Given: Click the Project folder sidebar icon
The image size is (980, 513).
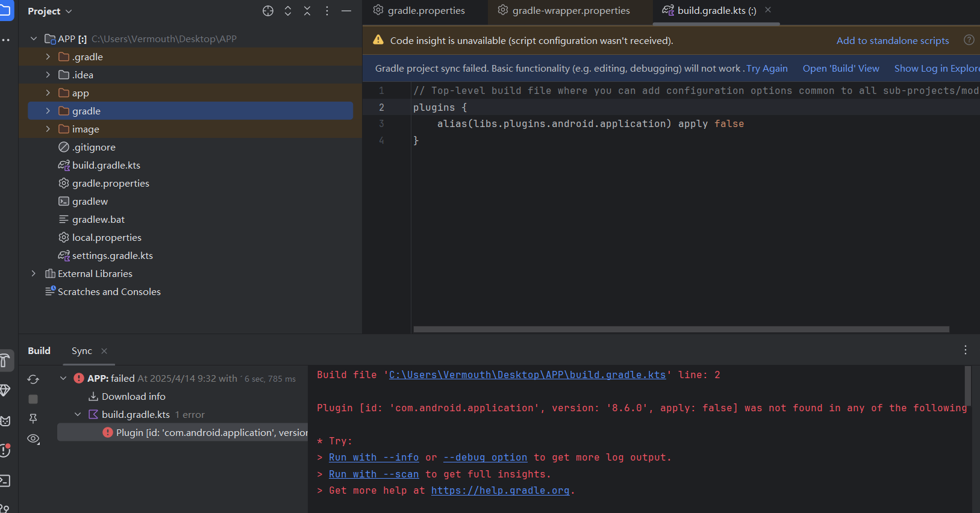Looking at the screenshot, I should click(x=5, y=10).
